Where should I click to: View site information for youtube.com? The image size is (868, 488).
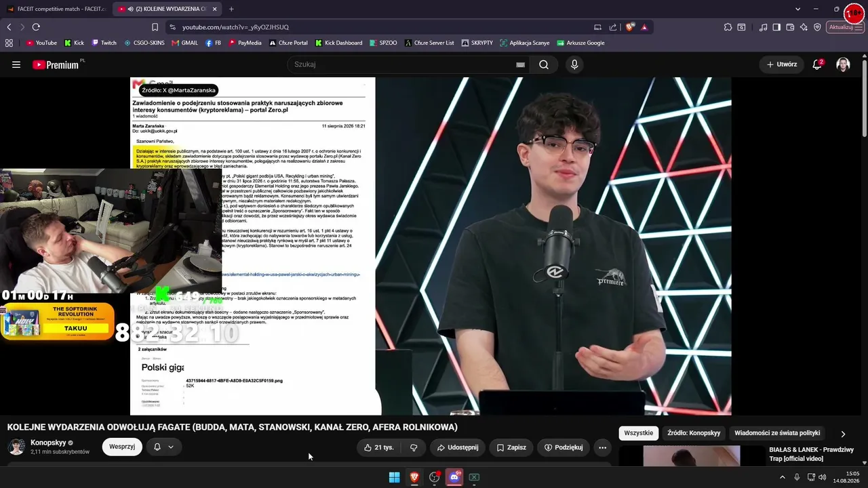(x=172, y=27)
